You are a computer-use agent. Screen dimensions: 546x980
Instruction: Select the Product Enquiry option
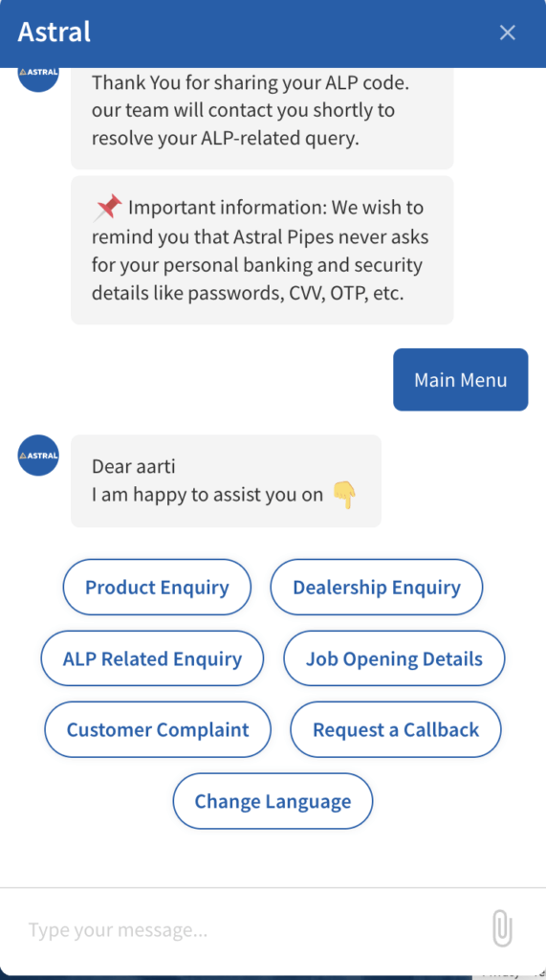click(157, 588)
